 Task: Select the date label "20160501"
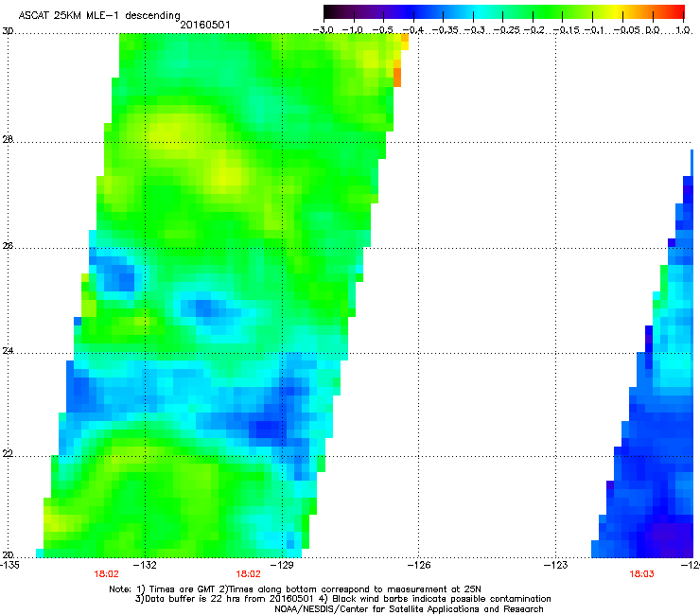pos(205,25)
